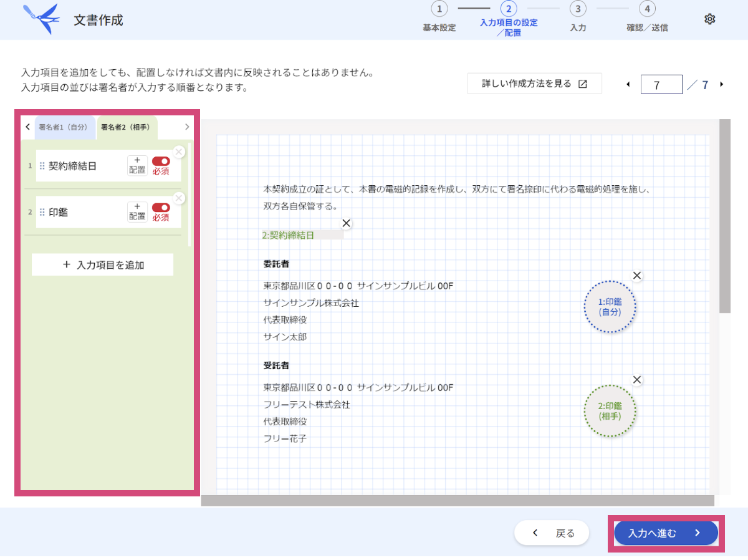748x560 pixels.
Task: Click the サインサンプル株式会社 text
Action: [311, 303]
